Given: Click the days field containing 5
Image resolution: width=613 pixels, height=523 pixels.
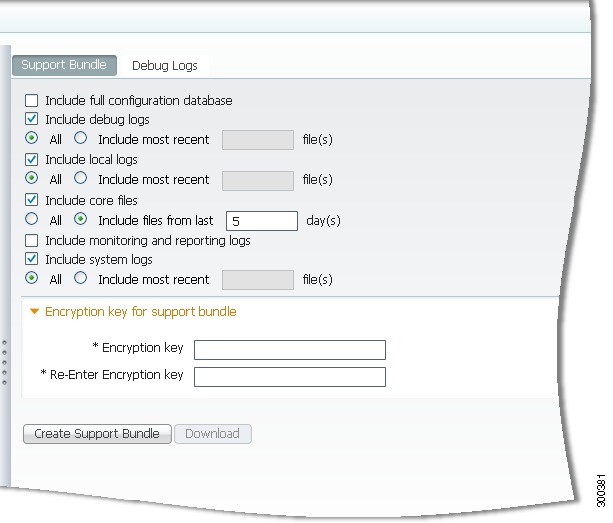Looking at the screenshot, I should (x=262, y=221).
